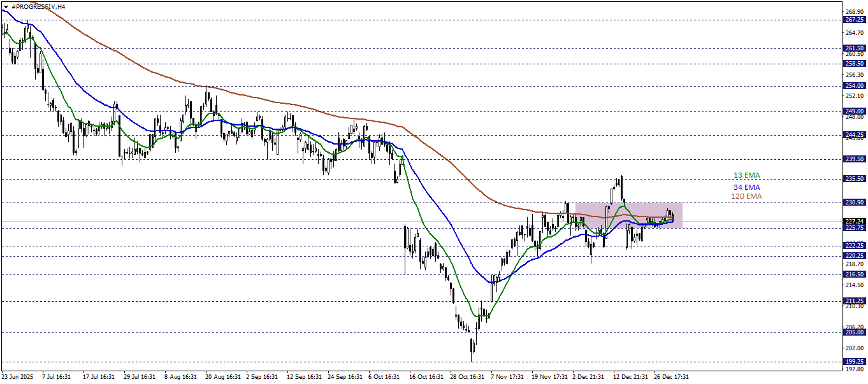Click the #PROGRESSIV,H4 chart title

click(x=38, y=6)
